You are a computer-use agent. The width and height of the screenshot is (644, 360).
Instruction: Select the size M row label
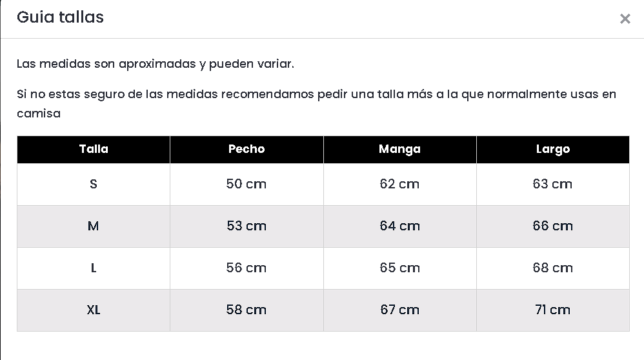(x=94, y=226)
